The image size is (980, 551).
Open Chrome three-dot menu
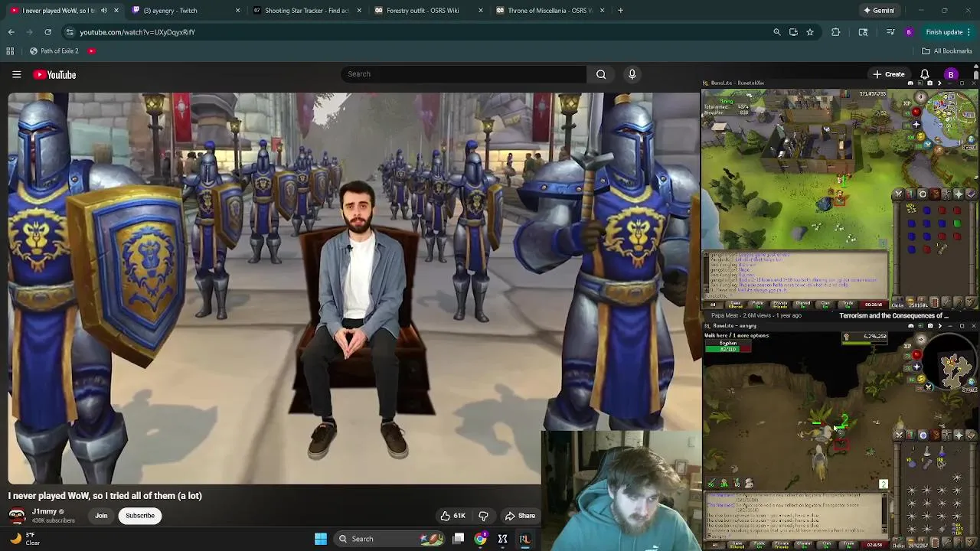pyautogui.click(x=969, y=32)
